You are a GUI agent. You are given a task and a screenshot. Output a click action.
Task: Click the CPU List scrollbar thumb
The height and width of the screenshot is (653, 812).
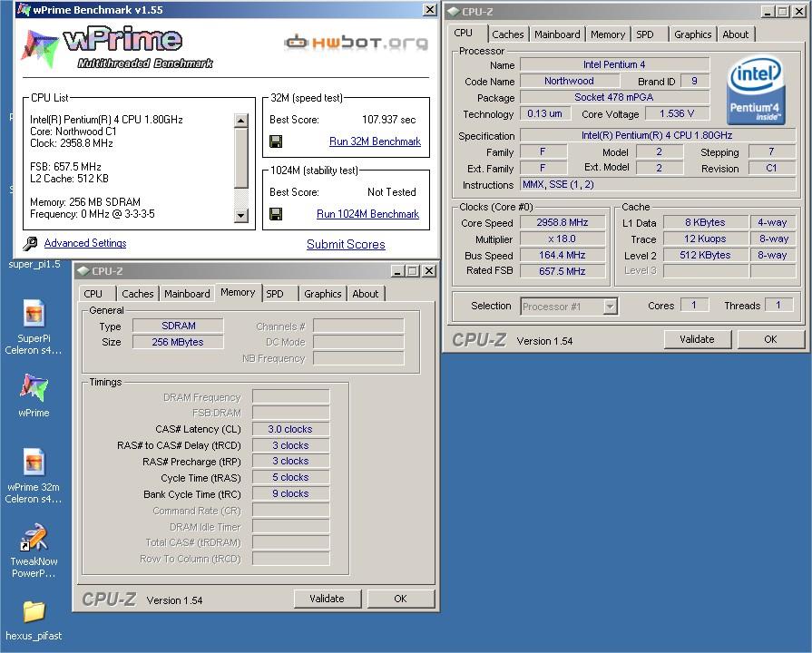point(240,158)
